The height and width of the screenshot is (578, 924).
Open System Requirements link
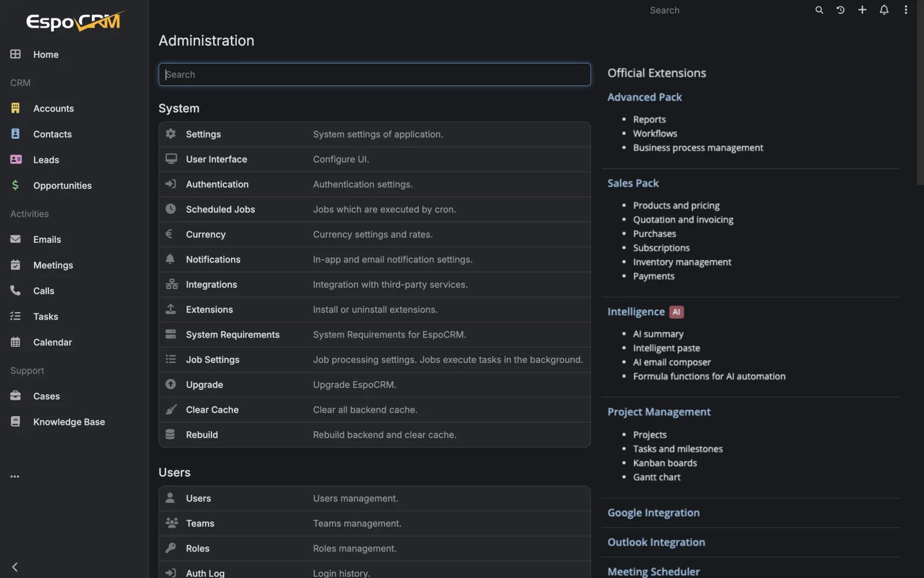point(233,335)
